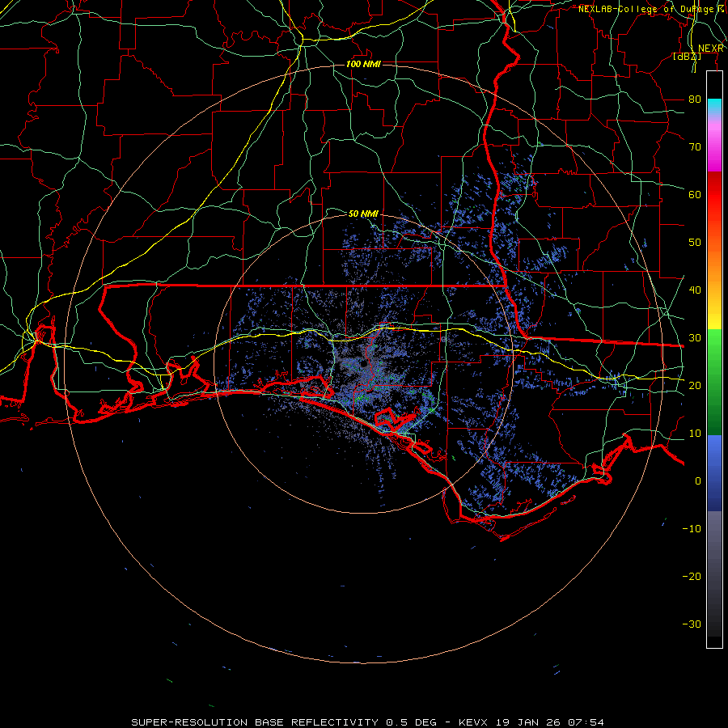Click the 10 value on dBZ scale
The image size is (728, 728).
[x=695, y=434]
